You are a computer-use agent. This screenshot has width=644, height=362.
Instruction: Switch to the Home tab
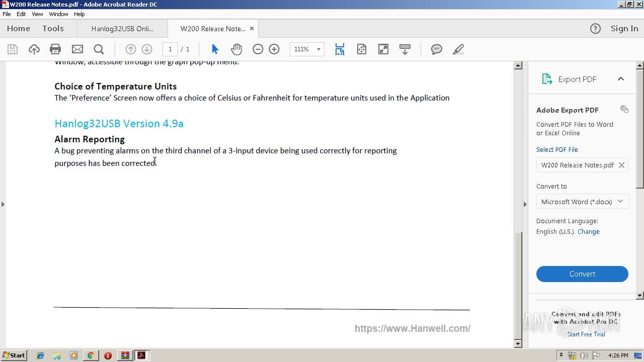pyautogui.click(x=19, y=29)
